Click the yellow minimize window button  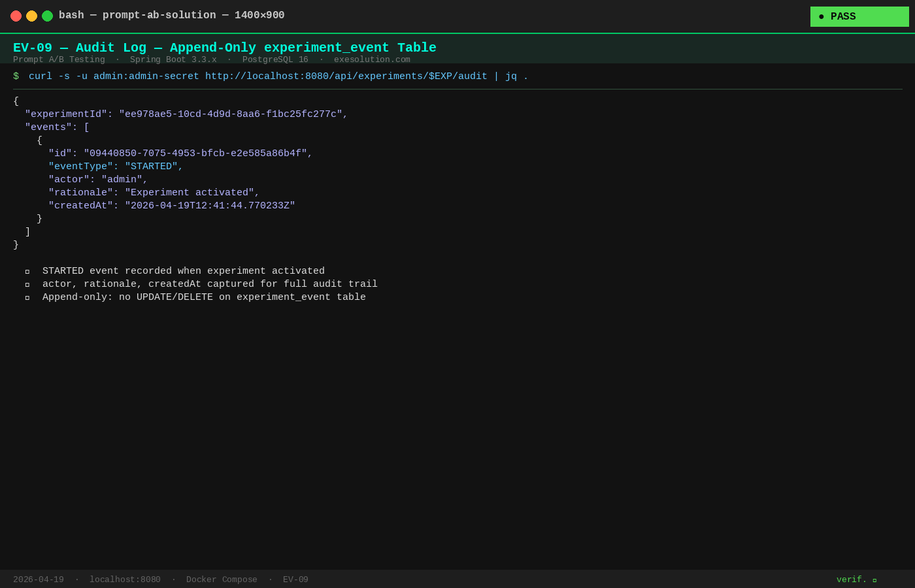coord(31,16)
